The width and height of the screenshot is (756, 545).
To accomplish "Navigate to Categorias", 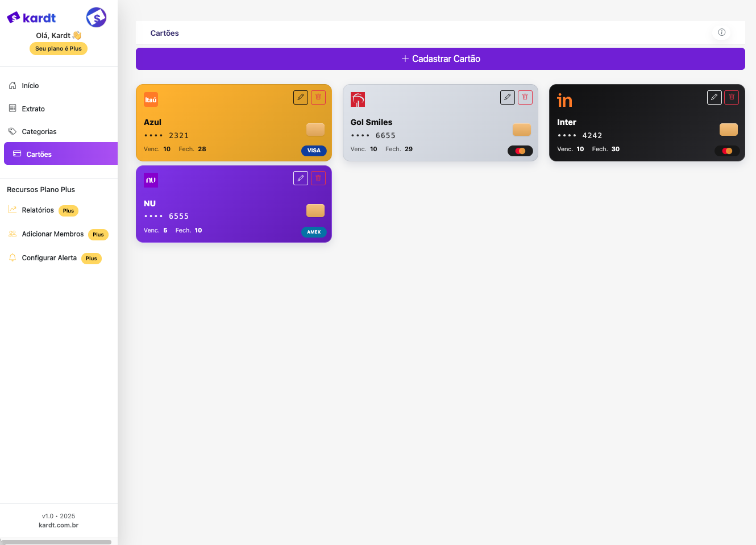I will coord(39,132).
